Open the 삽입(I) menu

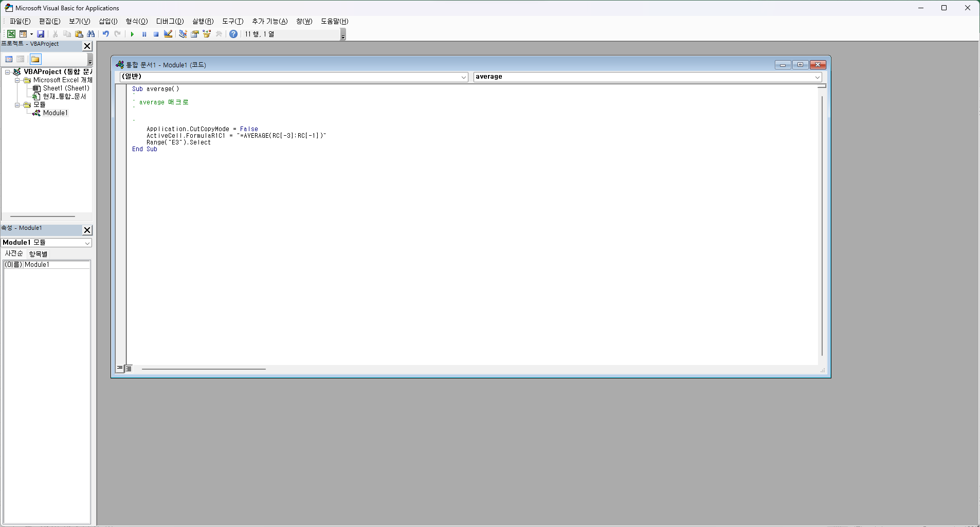108,21
